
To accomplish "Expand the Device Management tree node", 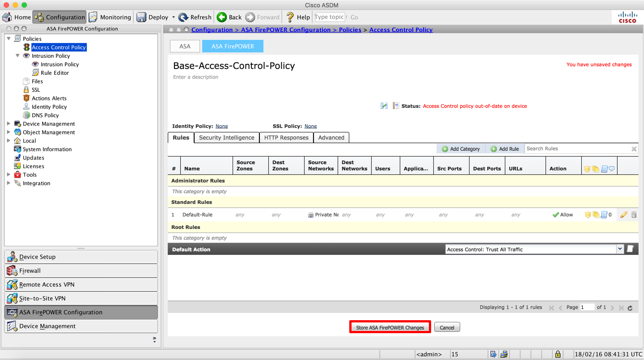I will click(x=8, y=123).
